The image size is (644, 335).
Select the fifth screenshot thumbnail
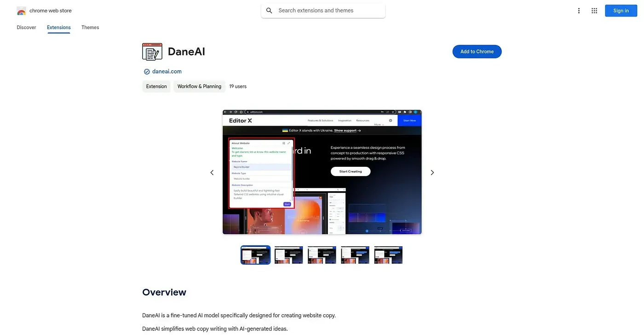[x=388, y=255]
